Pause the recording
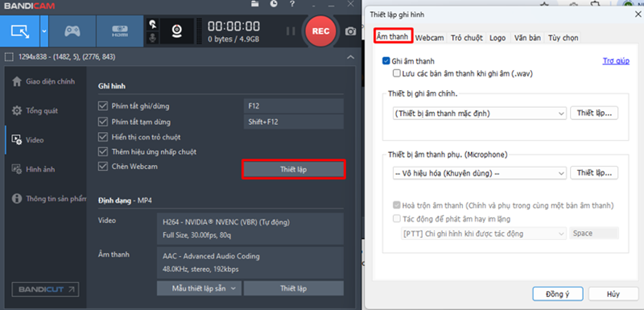 coord(291,31)
